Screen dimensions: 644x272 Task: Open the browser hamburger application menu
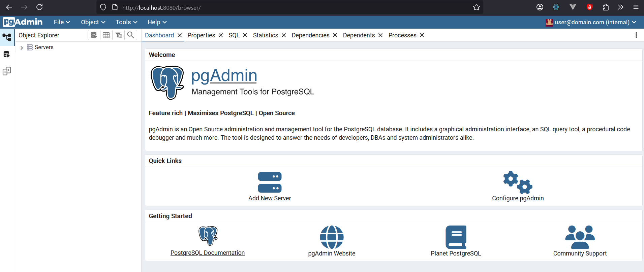click(636, 7)
